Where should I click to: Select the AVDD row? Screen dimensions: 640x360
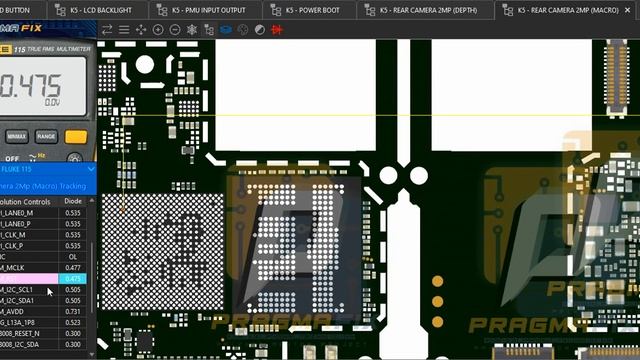point(43,312)
